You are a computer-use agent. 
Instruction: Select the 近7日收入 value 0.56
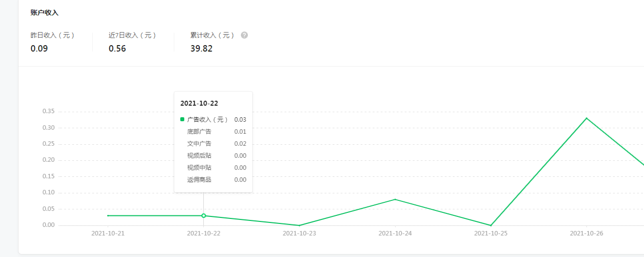pyautogui.click(x=117, y=49)
